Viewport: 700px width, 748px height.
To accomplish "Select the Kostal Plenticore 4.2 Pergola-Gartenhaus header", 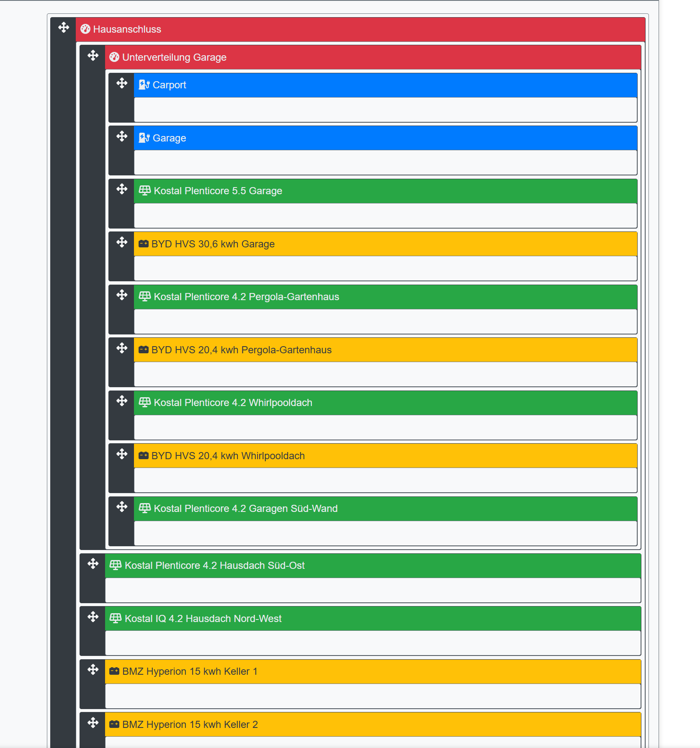I will [377, 297].
